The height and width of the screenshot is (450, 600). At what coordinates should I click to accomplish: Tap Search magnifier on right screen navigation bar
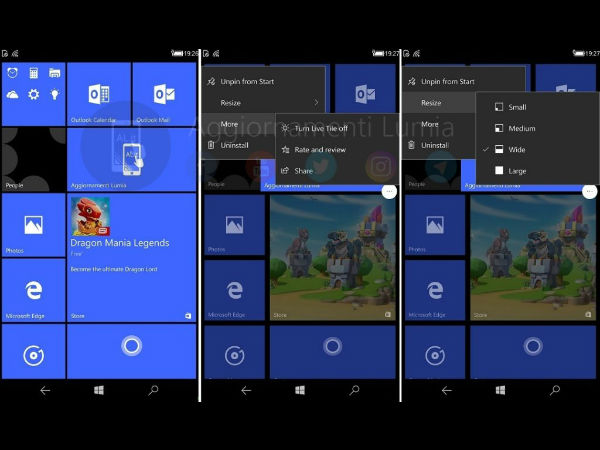click(x=555, y=390)
